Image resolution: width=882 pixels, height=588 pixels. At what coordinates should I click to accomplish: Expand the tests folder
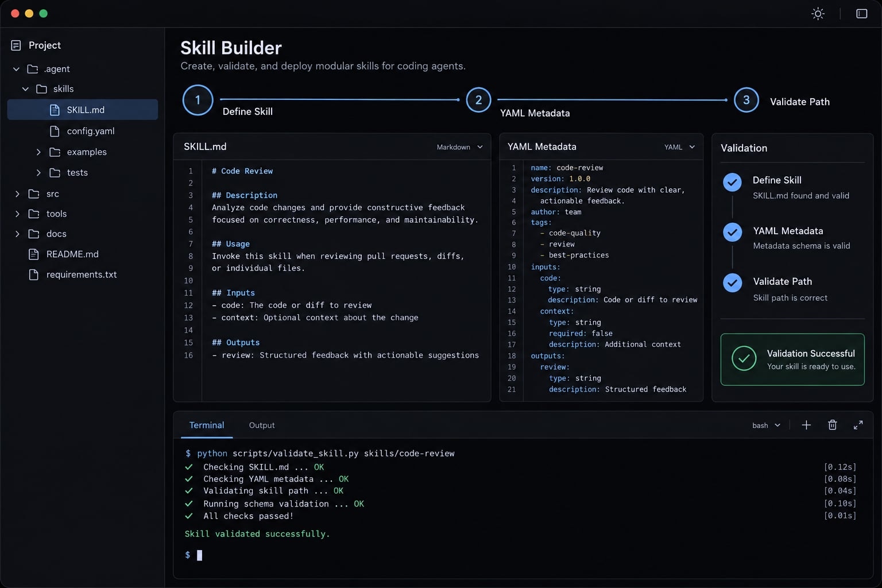[x=38, y=173]
